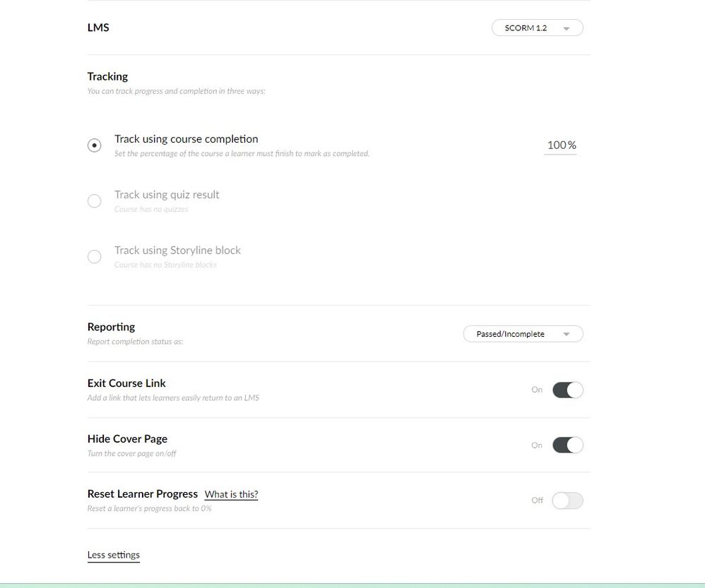705x588 pixels.
Task: Collapse options with the Less settings link
Action: [x=114, y=555]
